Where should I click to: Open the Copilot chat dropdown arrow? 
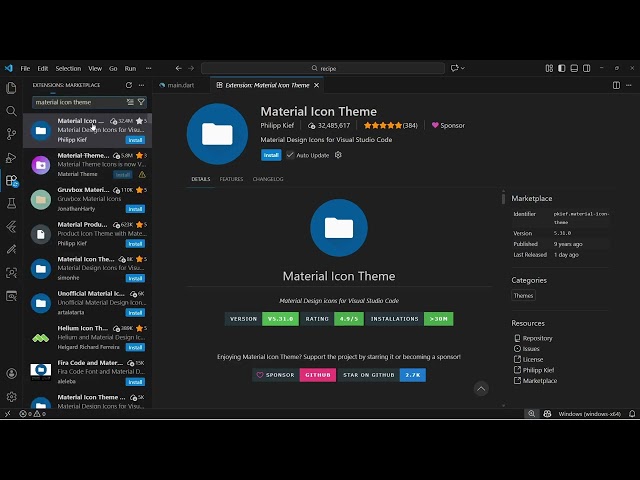pyautogui.click(x=463, y=68)
